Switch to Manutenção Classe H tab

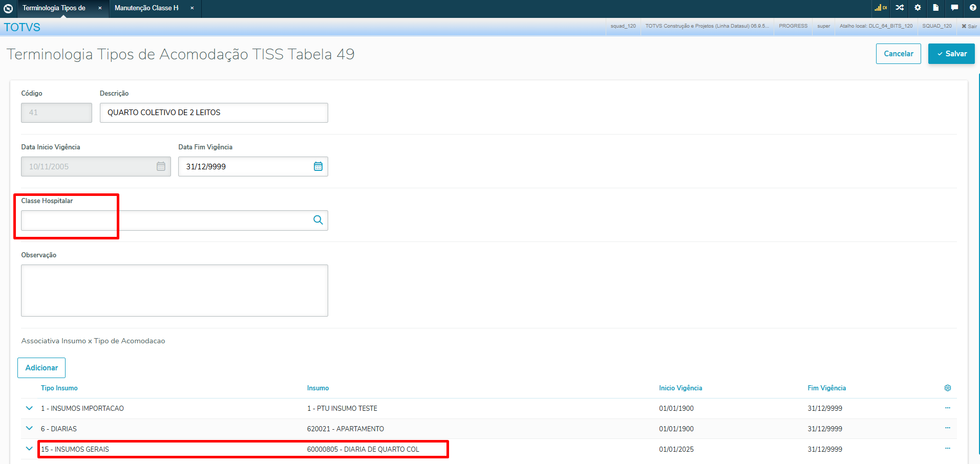pyautogui.click(x=146, y=8)
